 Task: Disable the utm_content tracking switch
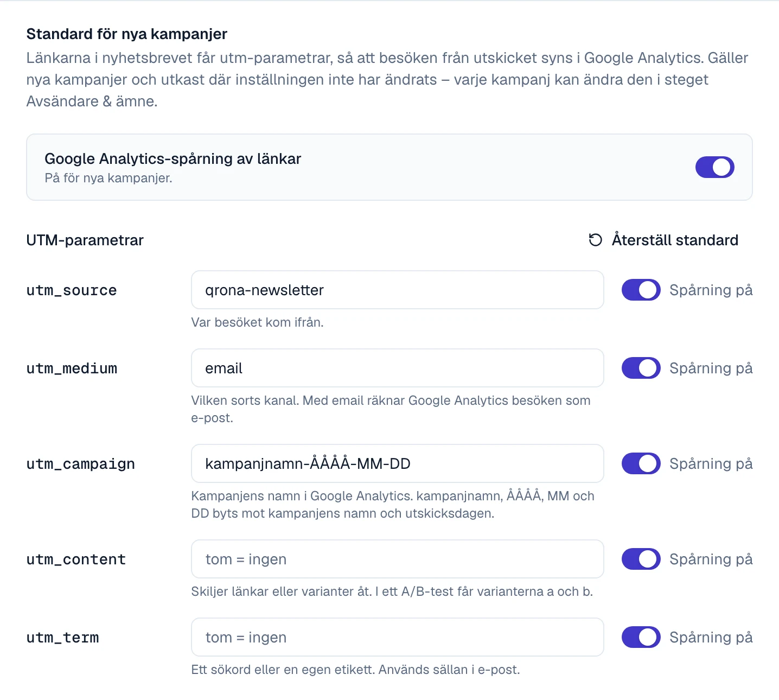click(641, 559)
